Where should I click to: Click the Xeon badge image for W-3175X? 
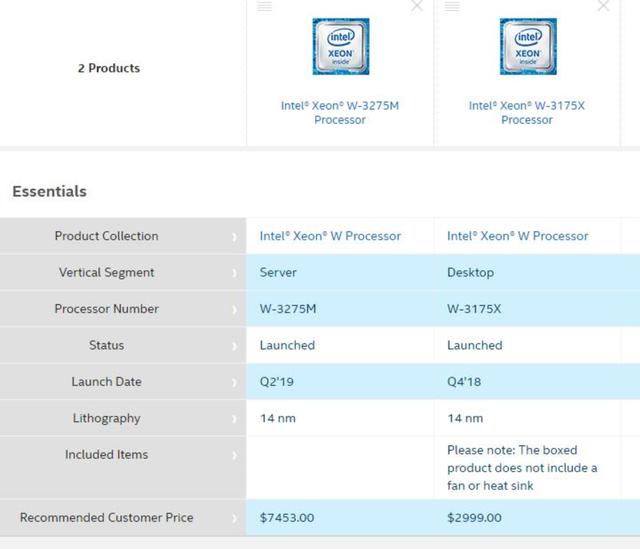point(527,46)
